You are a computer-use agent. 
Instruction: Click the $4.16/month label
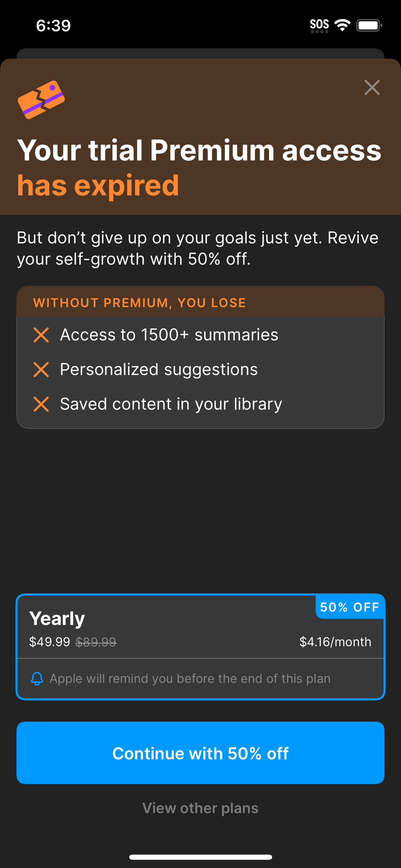point(336,642)
